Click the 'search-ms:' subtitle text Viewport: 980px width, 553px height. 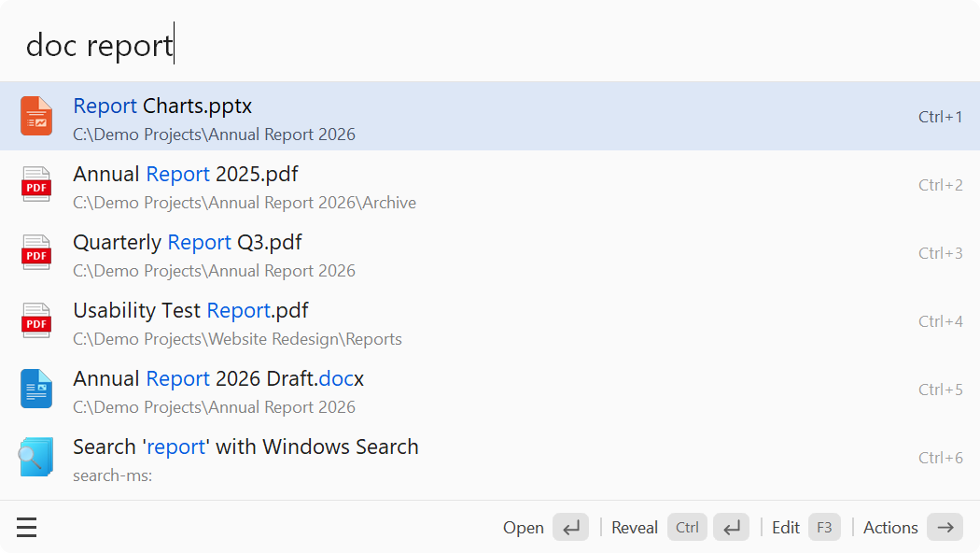113,475
